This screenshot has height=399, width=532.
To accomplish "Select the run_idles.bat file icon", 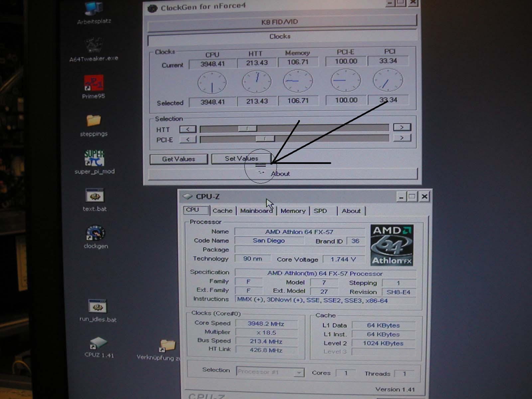I will tap(97, 306).
